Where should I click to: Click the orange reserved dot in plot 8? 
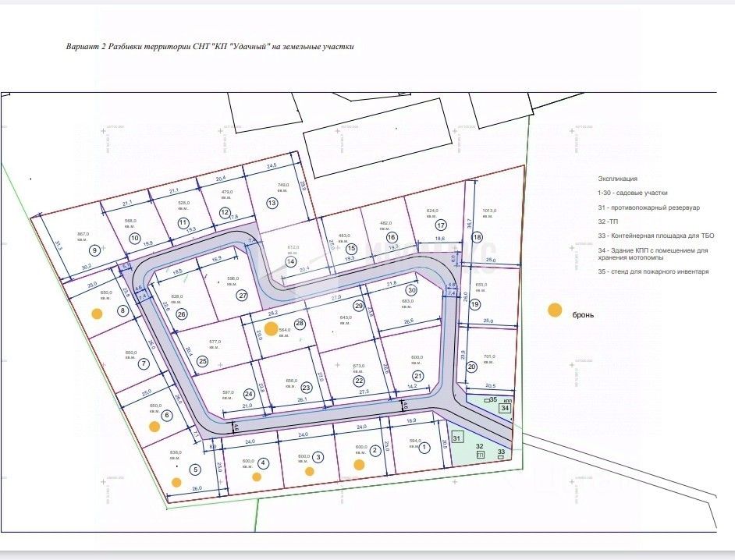click(97, 314)
